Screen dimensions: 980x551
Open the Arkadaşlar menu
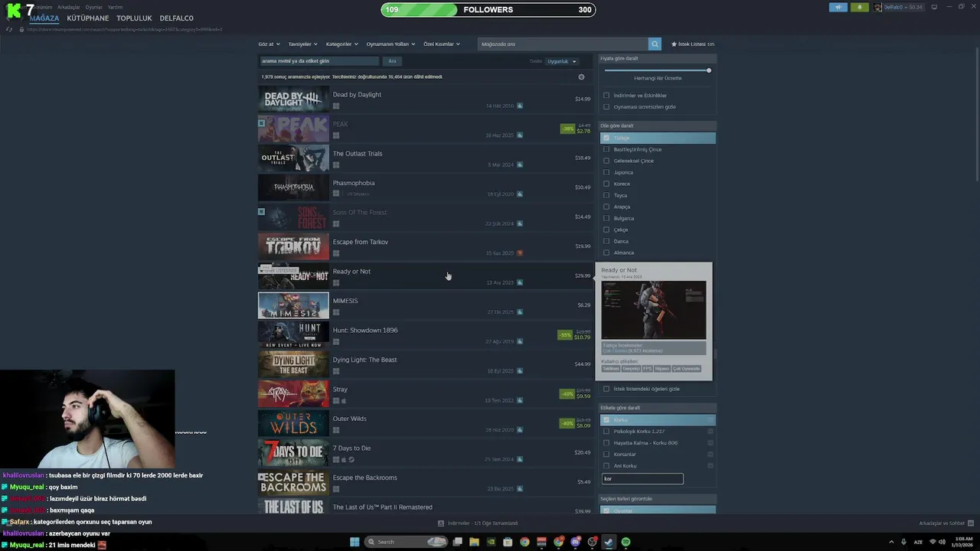pyautogui.click(x=69, y=7)
